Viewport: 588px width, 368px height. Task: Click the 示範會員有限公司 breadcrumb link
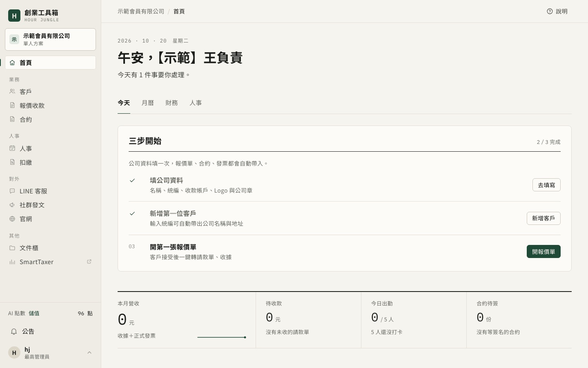pyautogui.click(x=141, y=11)
